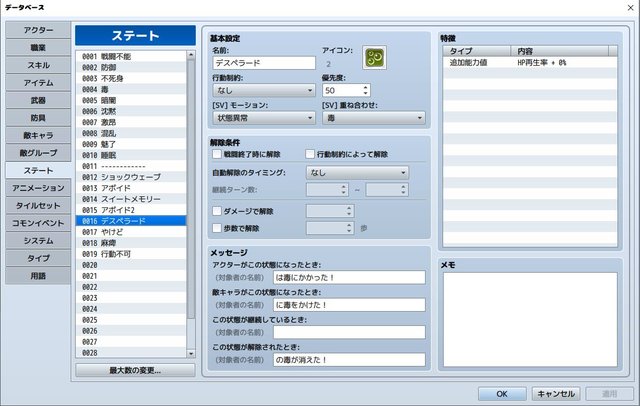This screenshot has width=640, height=406.
Task: Decrease the 優先度 value with down arrow
Action: 365,93
